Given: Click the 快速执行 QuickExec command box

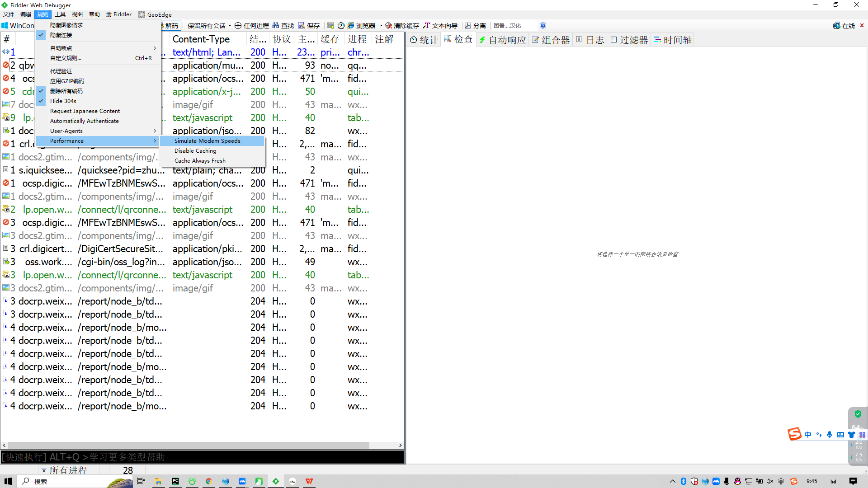Looking at the screenshot, I should point(202,457).
